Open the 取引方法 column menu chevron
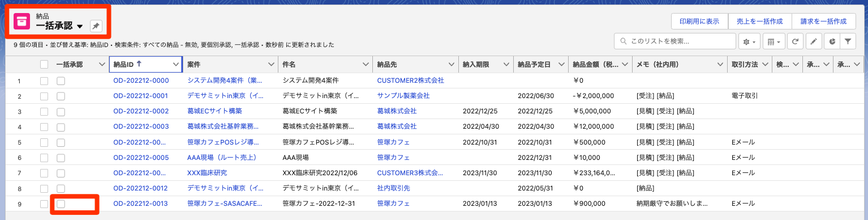 click(x=766, y=65)
